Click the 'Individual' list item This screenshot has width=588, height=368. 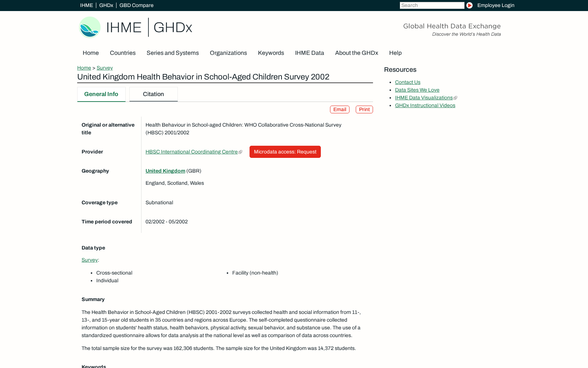point(107,280)
